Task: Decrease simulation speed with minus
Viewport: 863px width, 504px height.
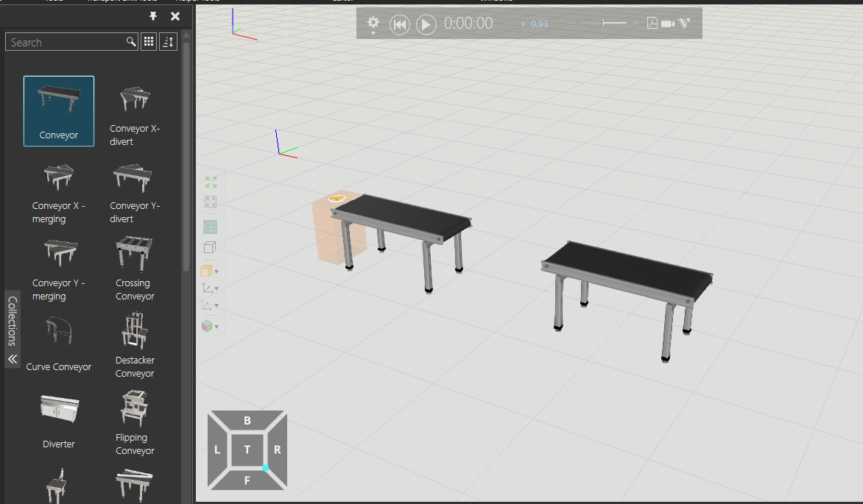Action: (x=571, y=23)
